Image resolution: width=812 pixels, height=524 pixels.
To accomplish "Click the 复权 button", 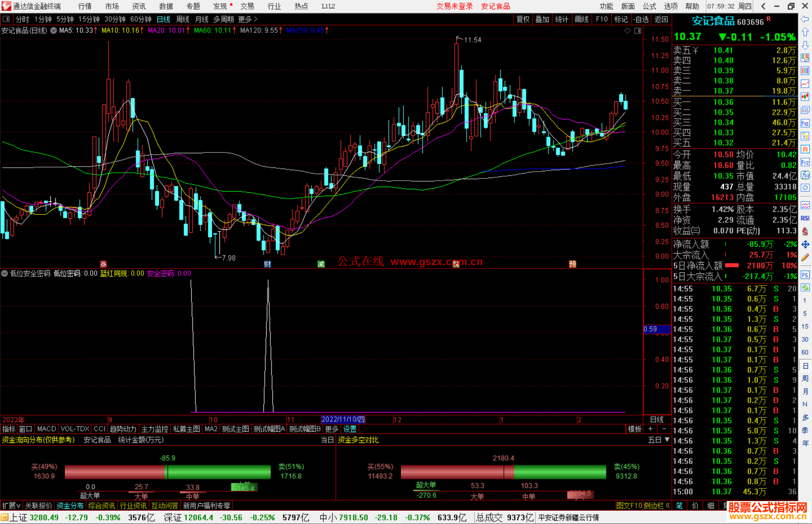I will click(523, 19).
